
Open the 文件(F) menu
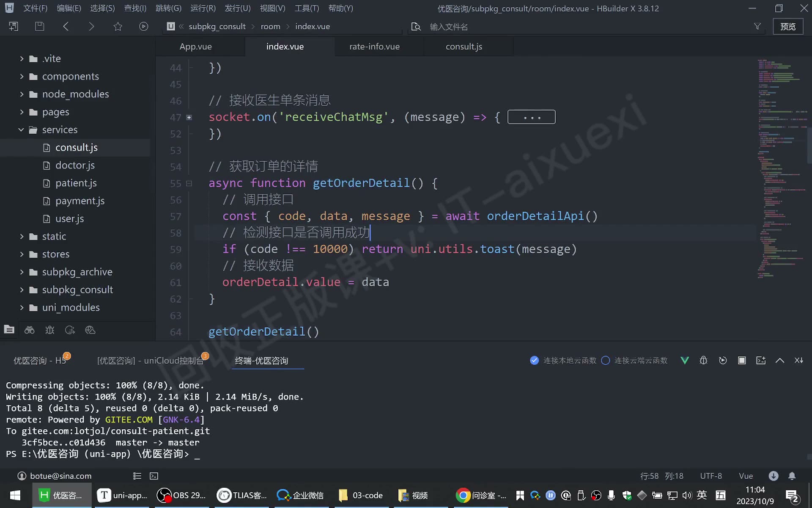[x=35, y=8]
